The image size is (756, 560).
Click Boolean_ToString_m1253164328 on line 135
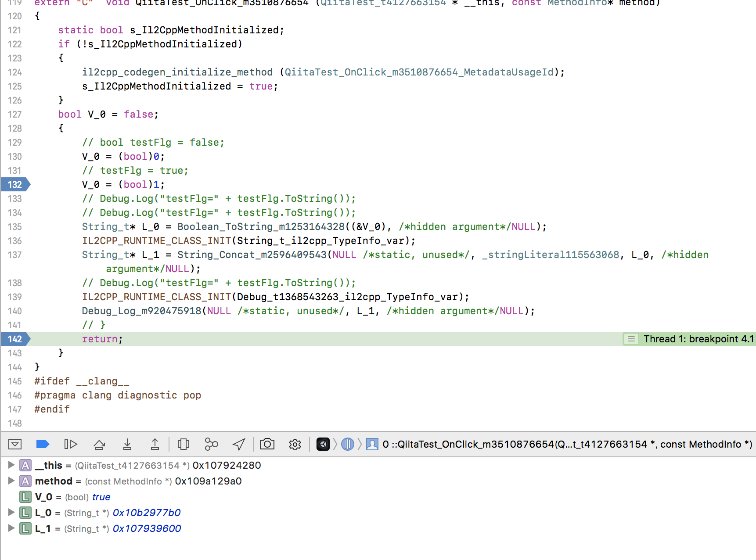261,226
